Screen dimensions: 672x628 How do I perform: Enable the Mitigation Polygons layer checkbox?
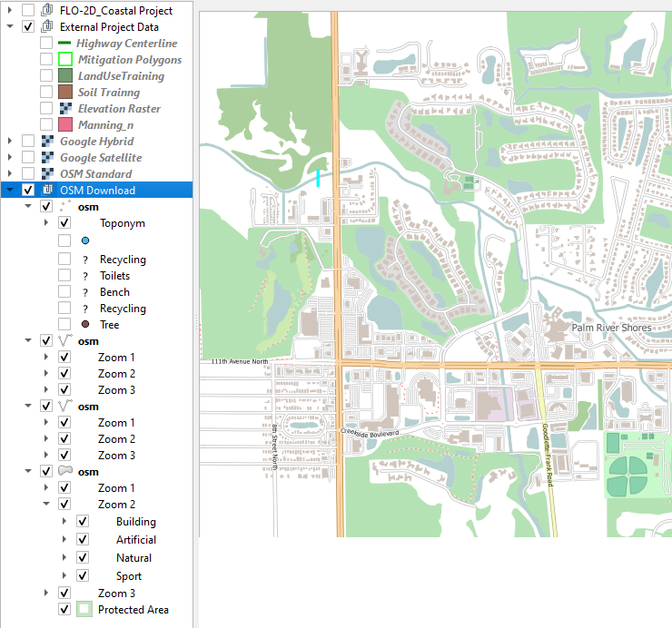point(46,60)
